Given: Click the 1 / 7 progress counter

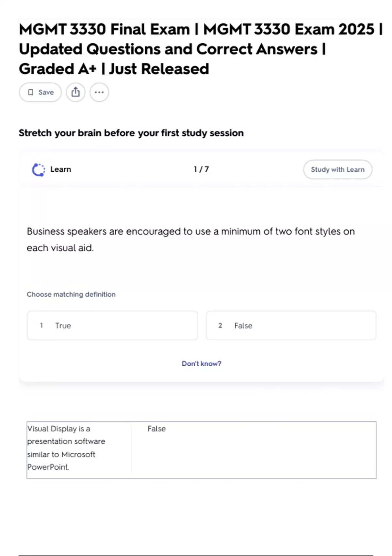Looking at the screenshot, I should pos(201,169).
